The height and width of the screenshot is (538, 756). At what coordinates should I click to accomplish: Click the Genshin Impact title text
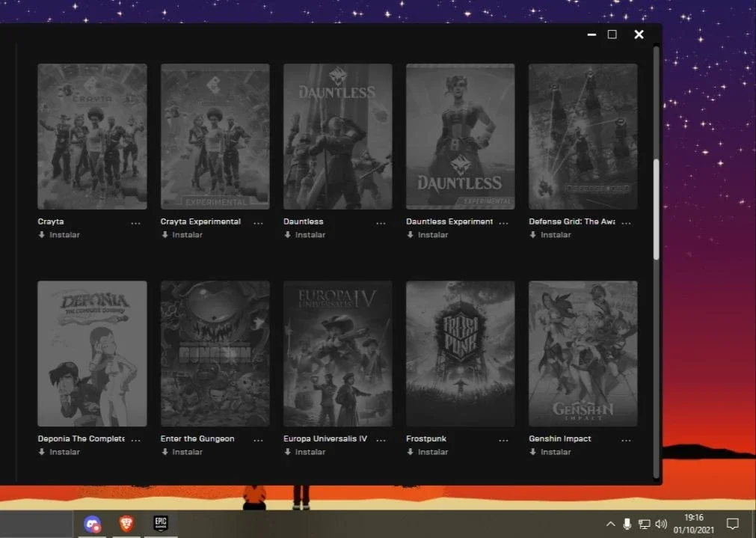(x=560, y=438)
